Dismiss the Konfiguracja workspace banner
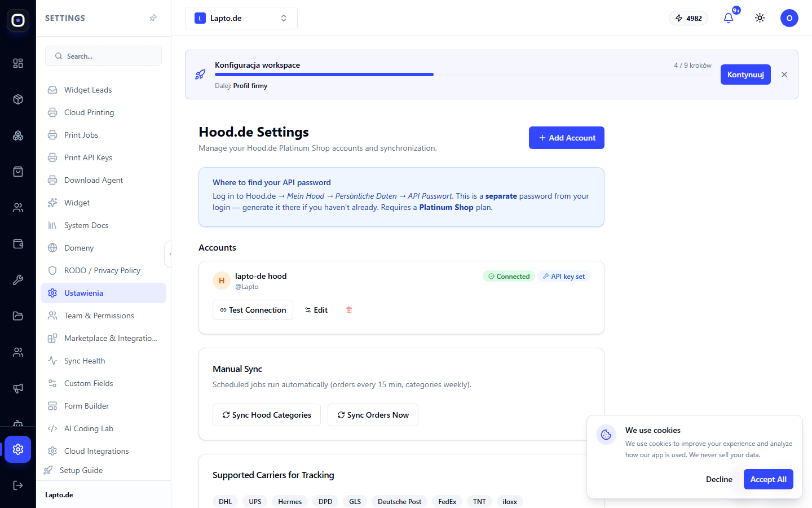The height and width of the screenshot is (508, 812). pos(784,75)
